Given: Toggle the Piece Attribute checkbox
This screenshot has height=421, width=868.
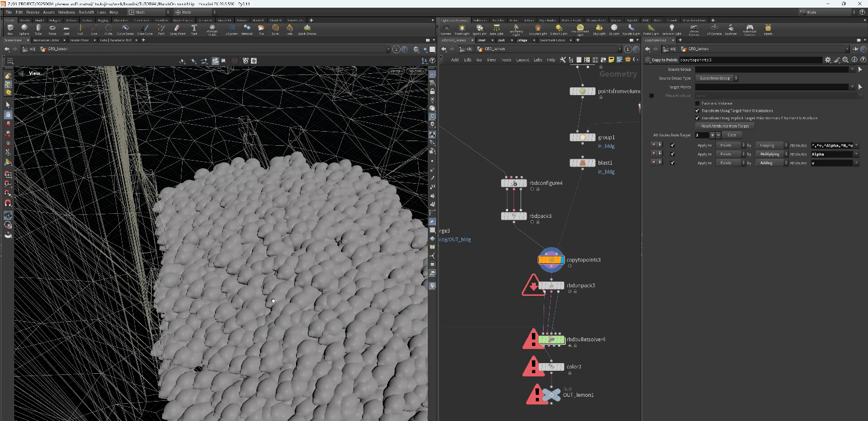Looking at the screenshot, I should (652, 95).
